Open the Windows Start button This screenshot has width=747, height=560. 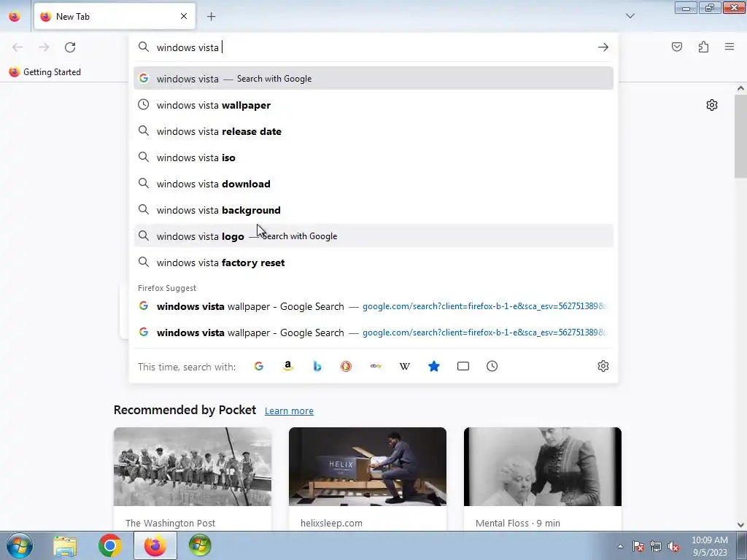(x=20, y=545)
